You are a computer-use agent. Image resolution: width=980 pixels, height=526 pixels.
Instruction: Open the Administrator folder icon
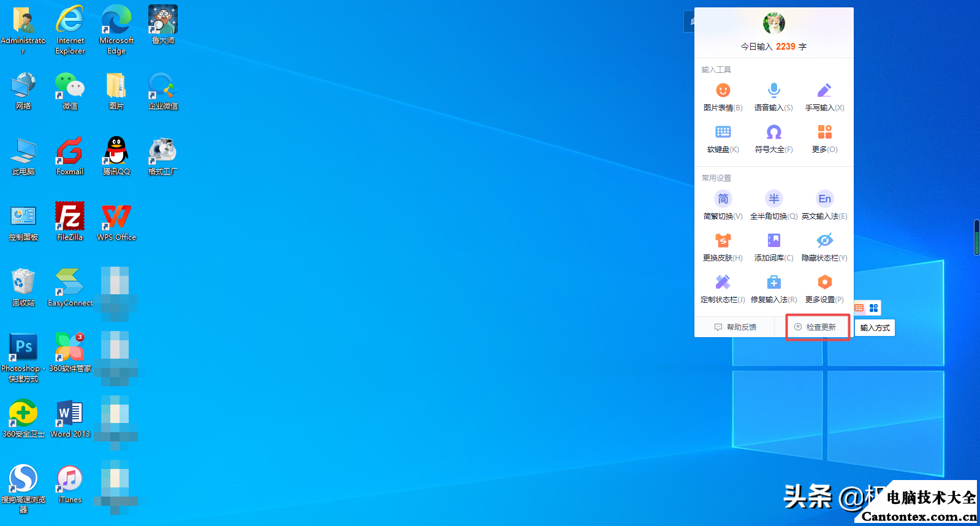pos(23,29)
